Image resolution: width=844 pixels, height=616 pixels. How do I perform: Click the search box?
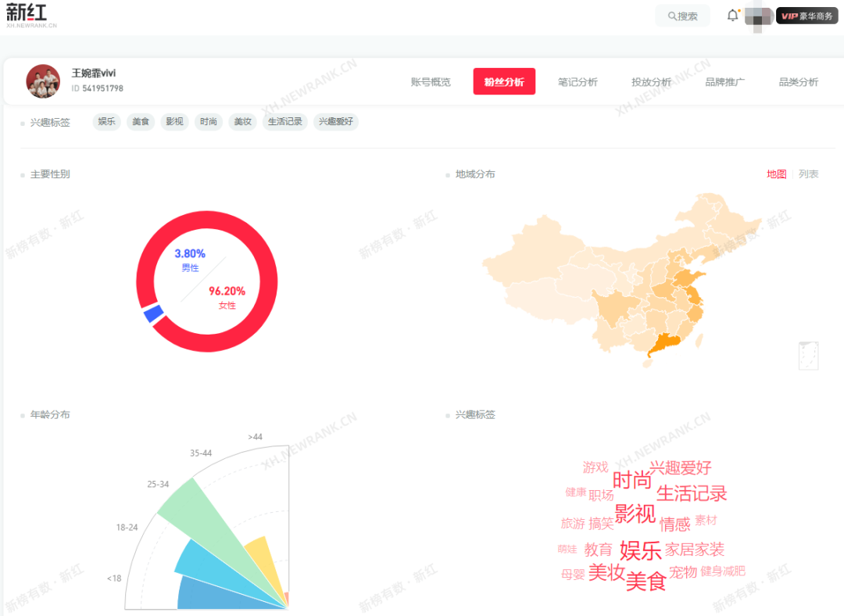point(682,16)
